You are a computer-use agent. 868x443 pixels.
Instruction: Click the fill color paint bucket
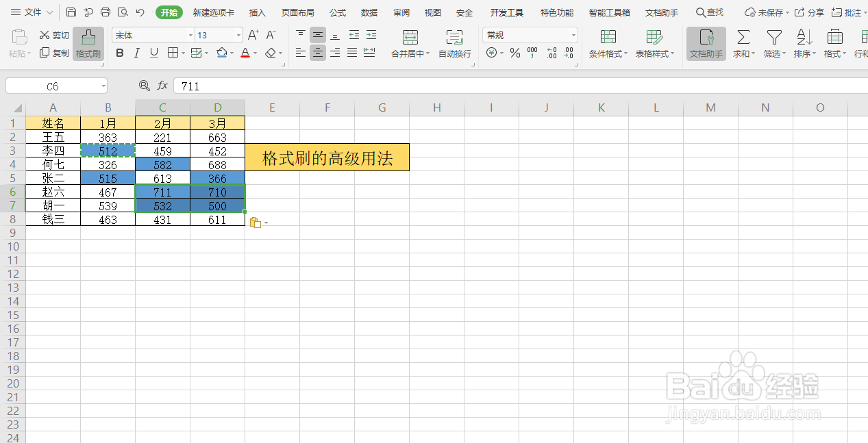[222, 53]
